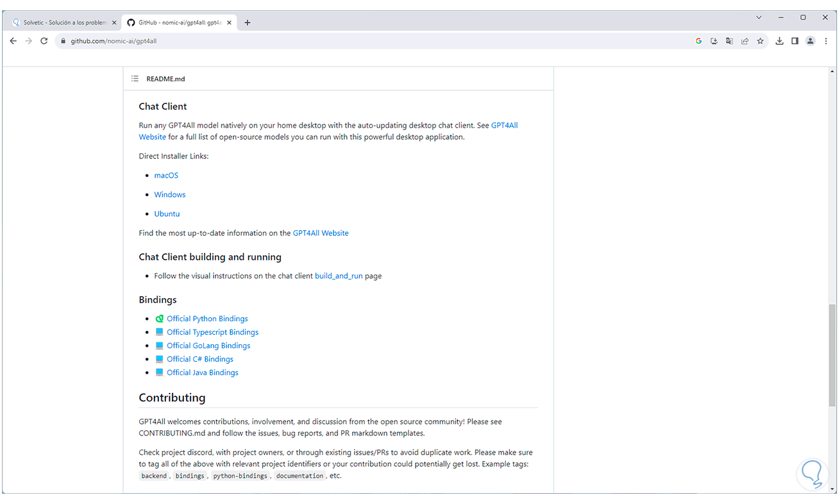Toggle the browser side panel
The width and height of the screenshot is (839, 504).
pyautogui.click(x=795, y=41)
